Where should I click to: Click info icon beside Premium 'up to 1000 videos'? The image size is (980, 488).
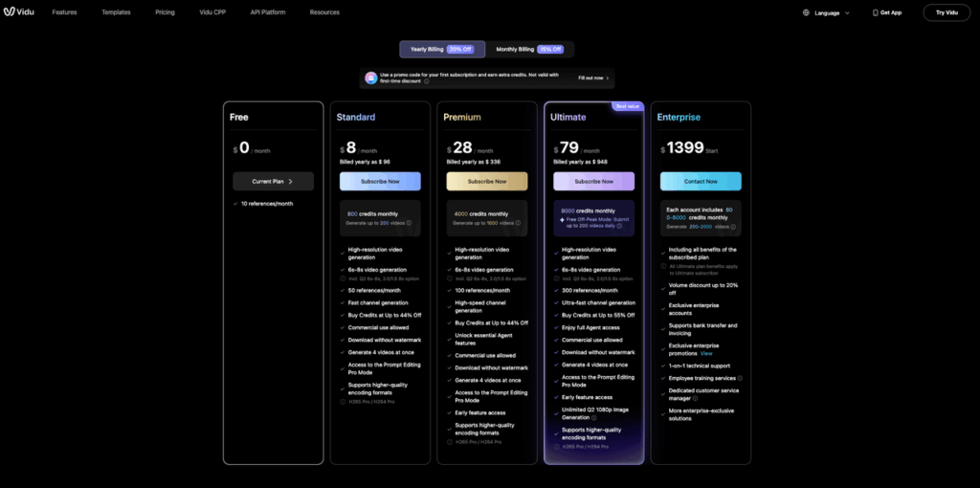click(518, 222)
